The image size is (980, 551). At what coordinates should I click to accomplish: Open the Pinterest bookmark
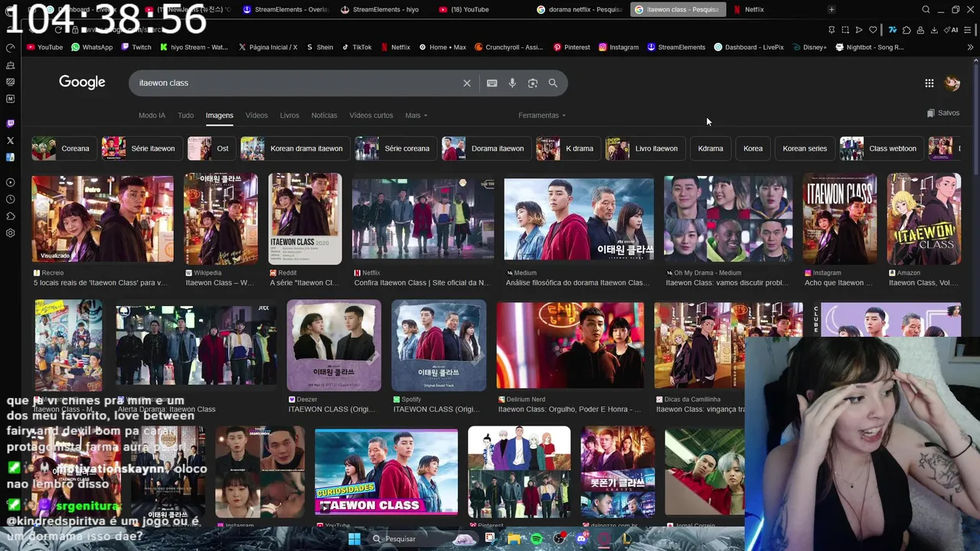click(x=571, y=47)
